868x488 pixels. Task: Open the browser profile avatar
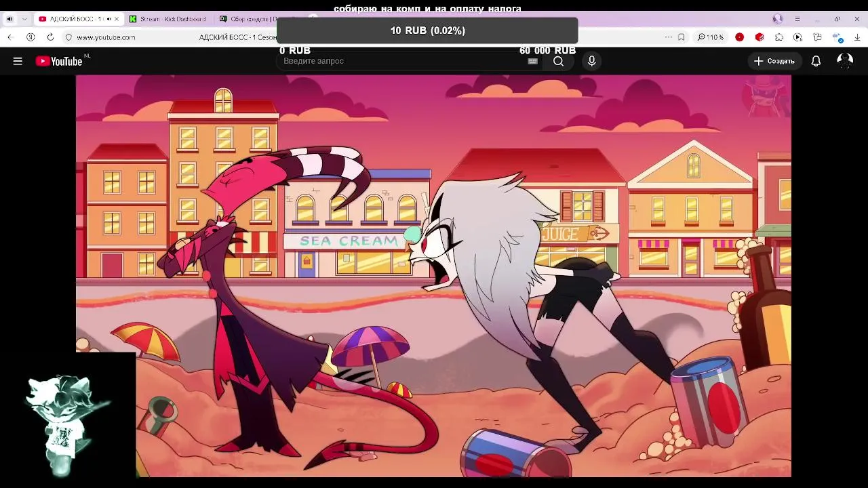[x=778, y=19]
